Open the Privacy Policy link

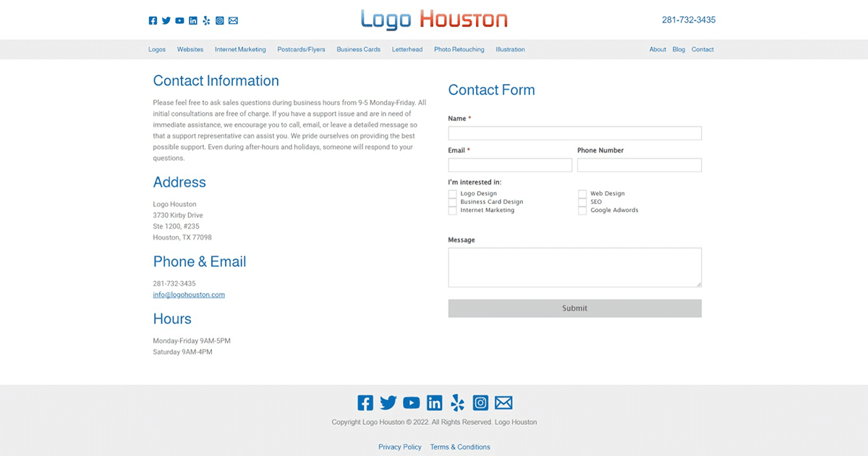tap(400, 447)
